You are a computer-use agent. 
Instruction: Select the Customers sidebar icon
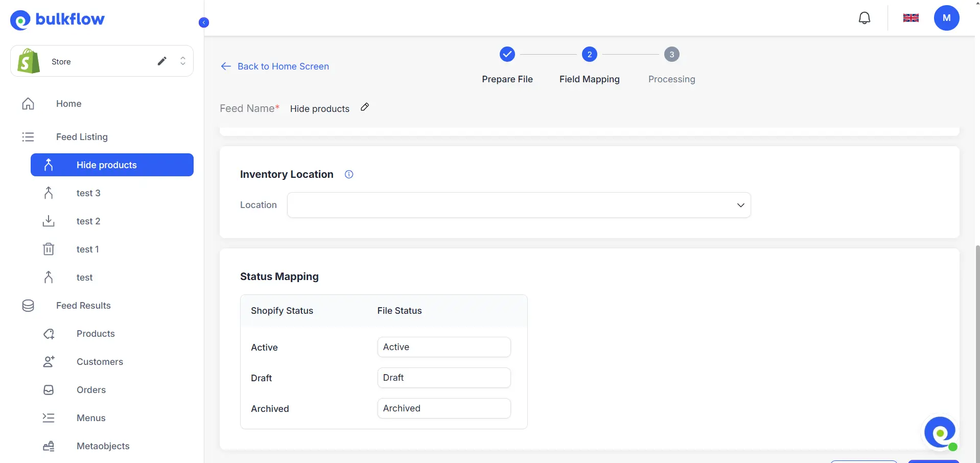point(48,361)
